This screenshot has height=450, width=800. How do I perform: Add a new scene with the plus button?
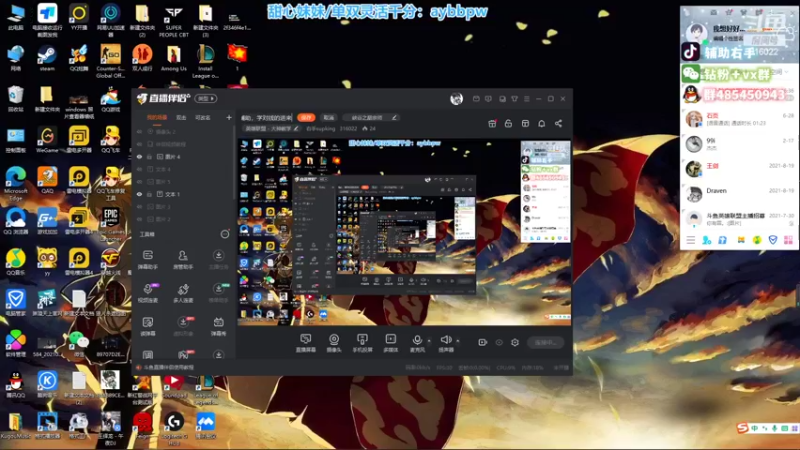point(229,118)
